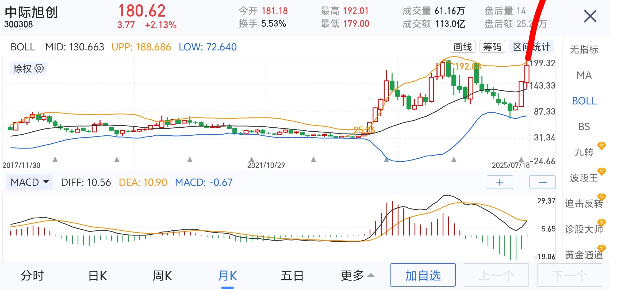Open the 除权 settings gear
Image resolution: width=644 pixels, height=289 pixels.
coord(39,69)
